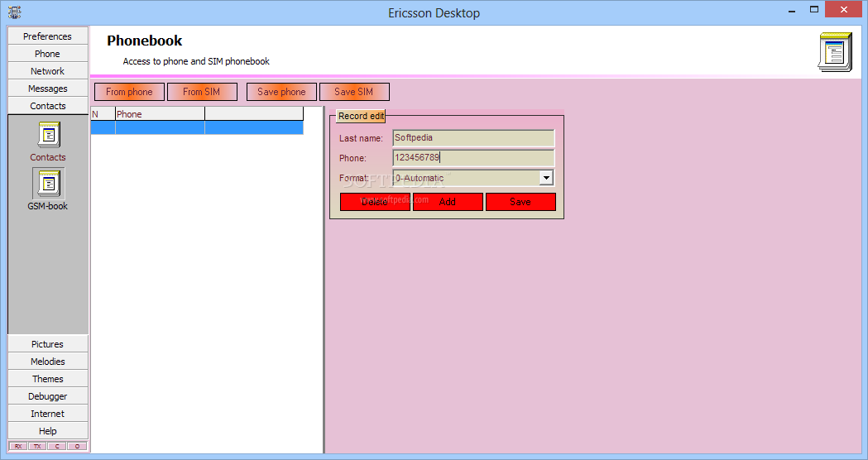Viewport: 868px width, 460px height.
Task: Click the RX status indicator
Action: [18, 446]
